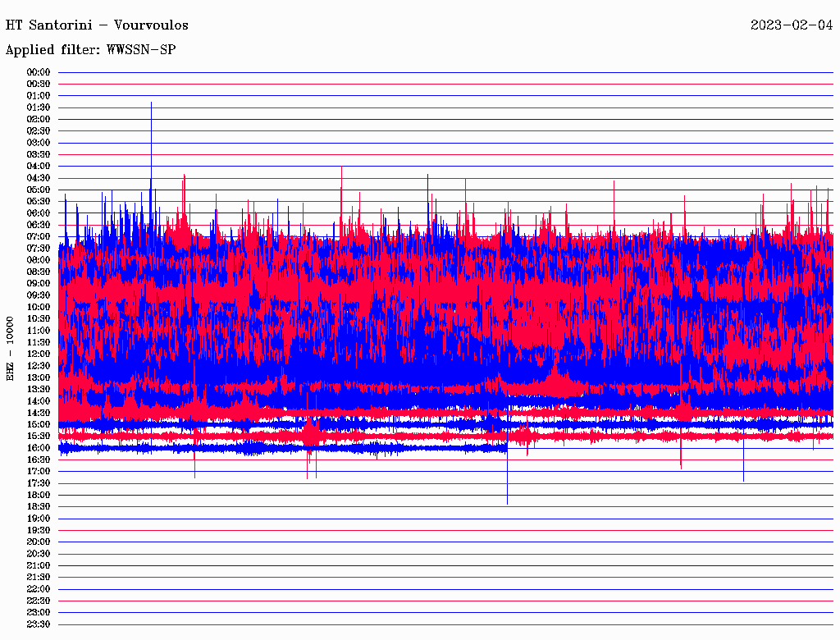This screenshot has height=640, width=840.
Task: Click the vertical EHZ - 10000 axis label
Action: [11, 349]
